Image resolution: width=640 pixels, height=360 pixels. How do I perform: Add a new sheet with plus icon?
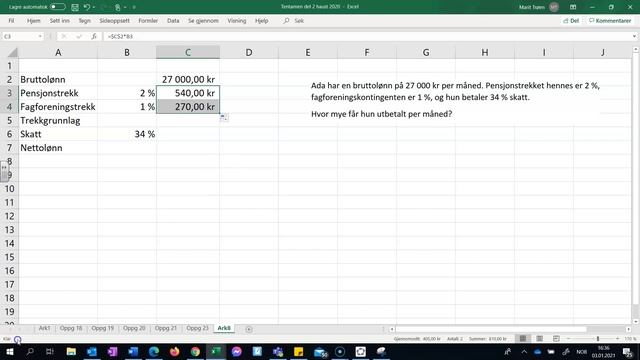tap(249, 329)
